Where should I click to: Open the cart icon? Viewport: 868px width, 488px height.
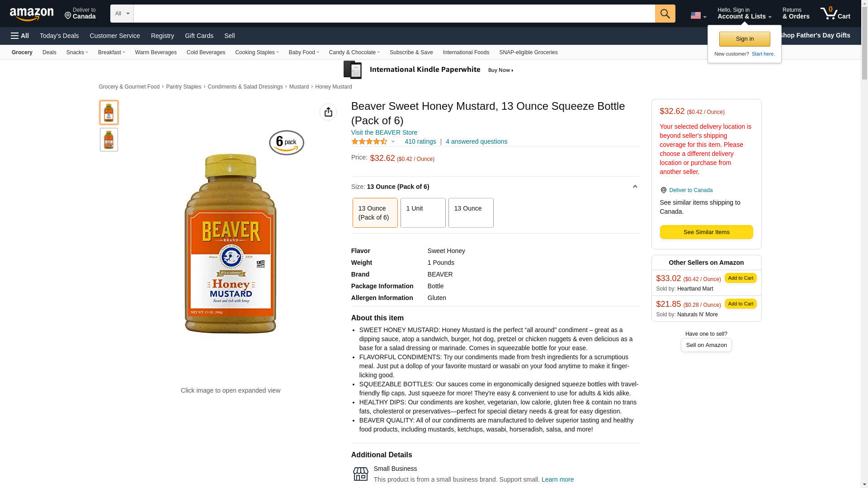pos(835,14)
